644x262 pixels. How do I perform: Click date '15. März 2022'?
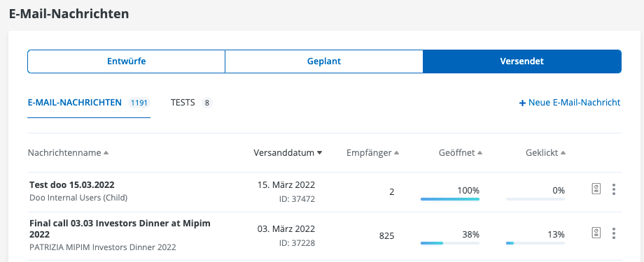pyautogui.click(x=286, y=184)
